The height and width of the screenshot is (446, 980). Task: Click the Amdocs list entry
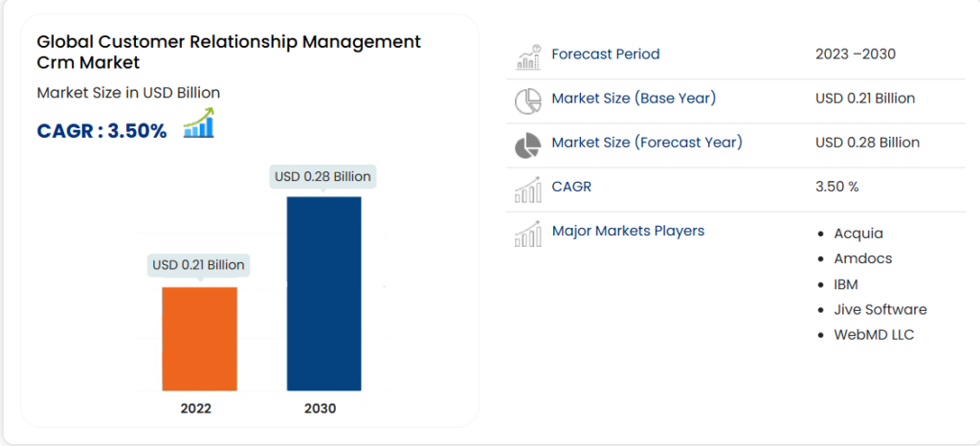coord(862,258)
